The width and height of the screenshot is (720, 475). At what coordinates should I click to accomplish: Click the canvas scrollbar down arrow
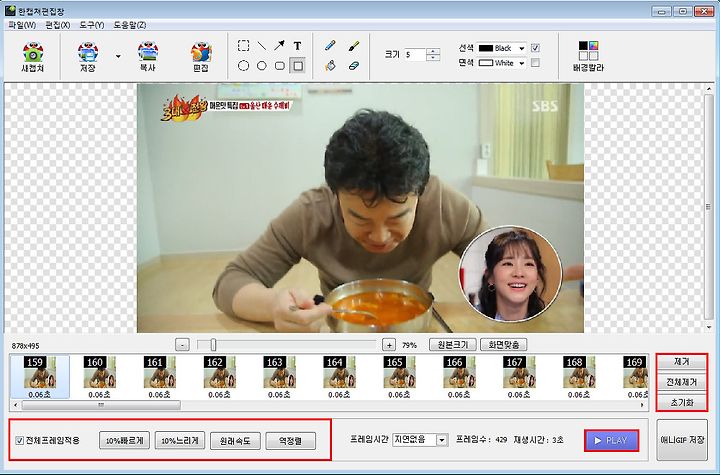(x=708, y=328)
